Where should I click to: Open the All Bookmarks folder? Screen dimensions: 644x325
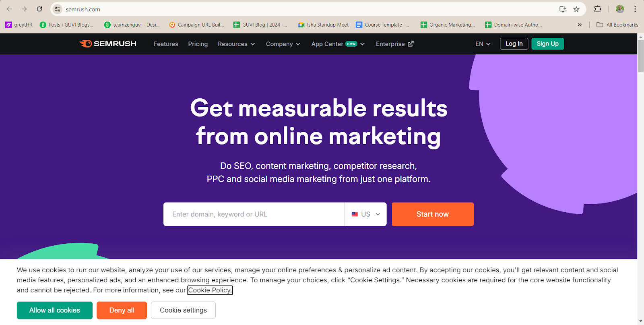[x=617, y=25]
